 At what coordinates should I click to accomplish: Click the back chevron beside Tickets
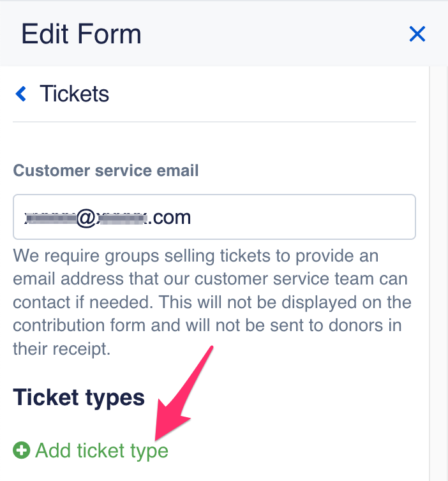[x=21, y=94]
